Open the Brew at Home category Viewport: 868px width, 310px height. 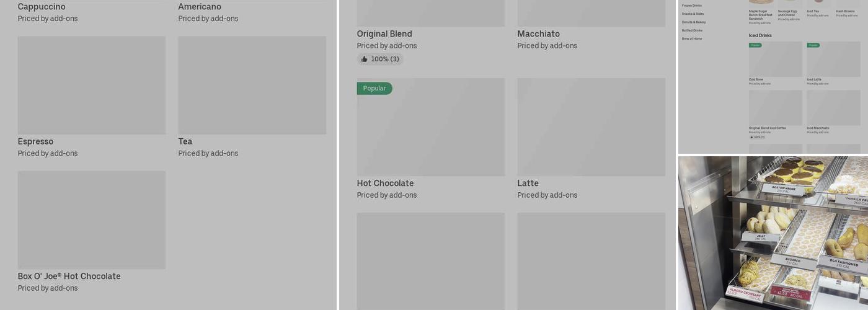(x=692, y=38)
